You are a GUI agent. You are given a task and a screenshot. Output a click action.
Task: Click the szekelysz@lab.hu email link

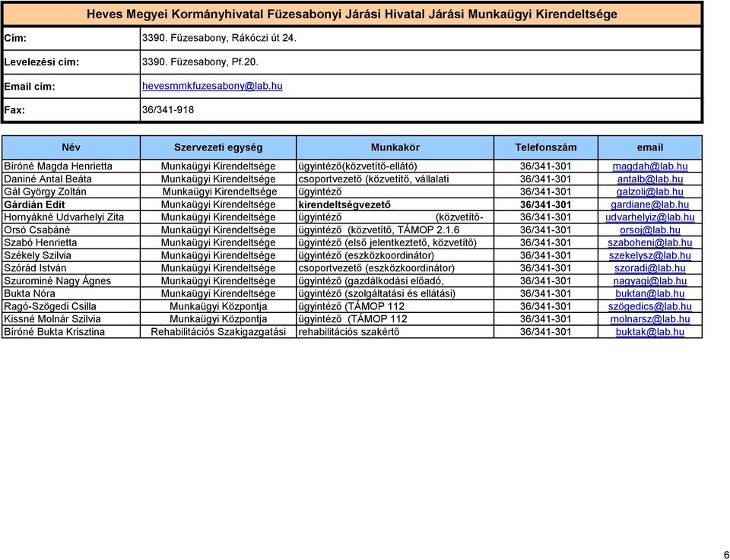pyautogui.click(x=650, y=255)
